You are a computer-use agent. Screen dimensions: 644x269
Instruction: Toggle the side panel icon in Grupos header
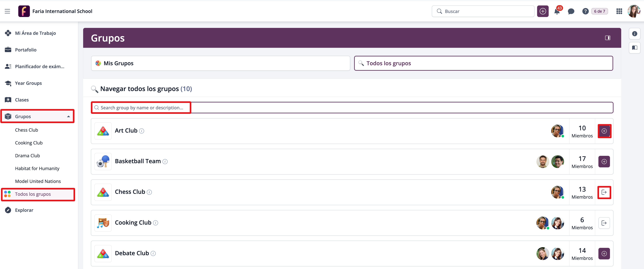(x=608, y=38)
